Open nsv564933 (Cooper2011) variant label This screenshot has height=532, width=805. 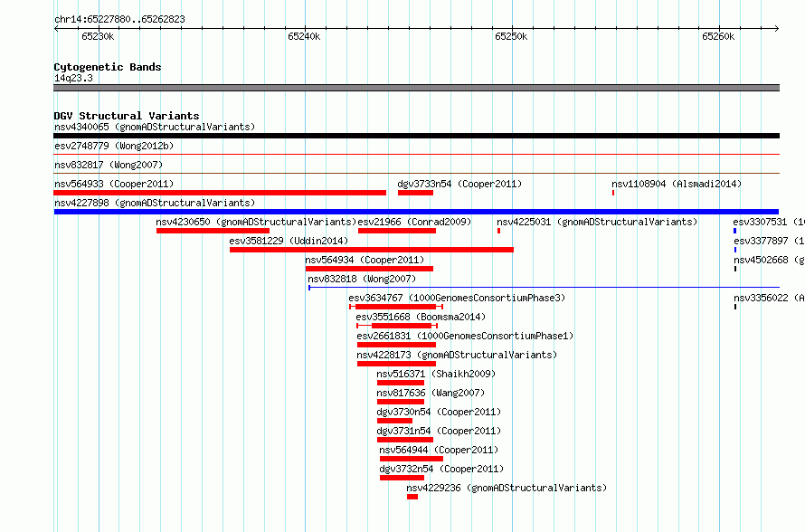coord(114,184)
